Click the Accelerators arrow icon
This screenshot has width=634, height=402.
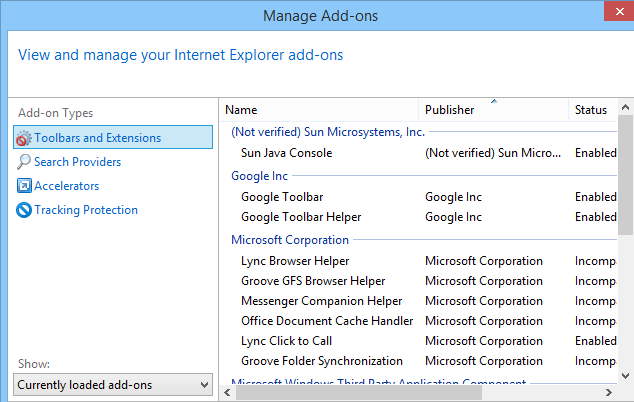pyautogui.click(x=24, y=186)
